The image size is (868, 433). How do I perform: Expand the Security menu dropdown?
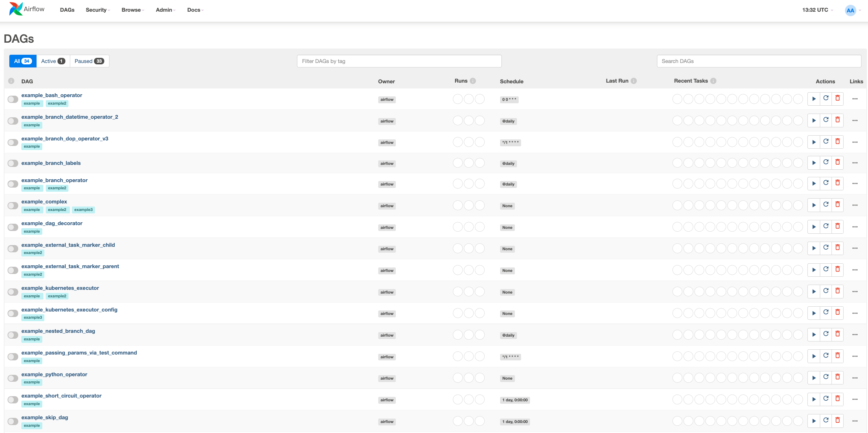coord(98,10)
